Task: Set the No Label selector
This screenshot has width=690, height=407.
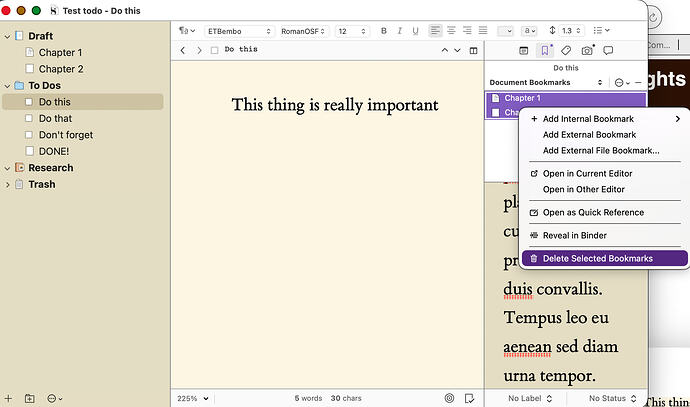Action: click(530, 398)
